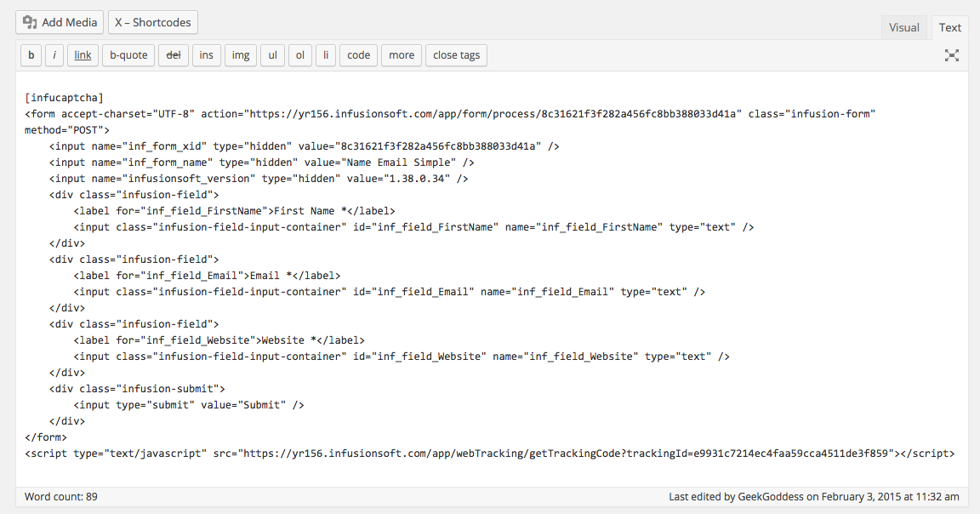Switch to the Text editor tab
The width and height of the screenshot is (980, 514).
(949, 27)
